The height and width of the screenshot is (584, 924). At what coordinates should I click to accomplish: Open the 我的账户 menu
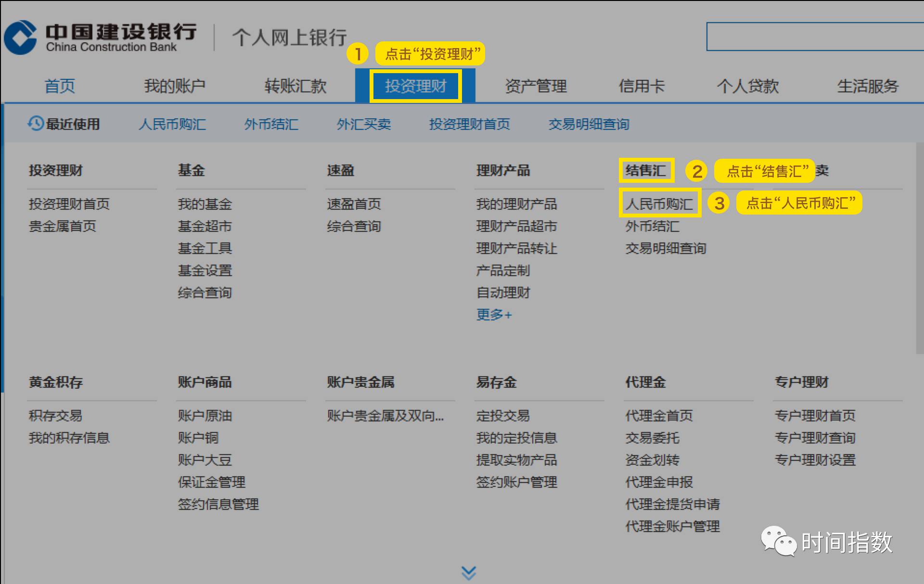point(175,86)
